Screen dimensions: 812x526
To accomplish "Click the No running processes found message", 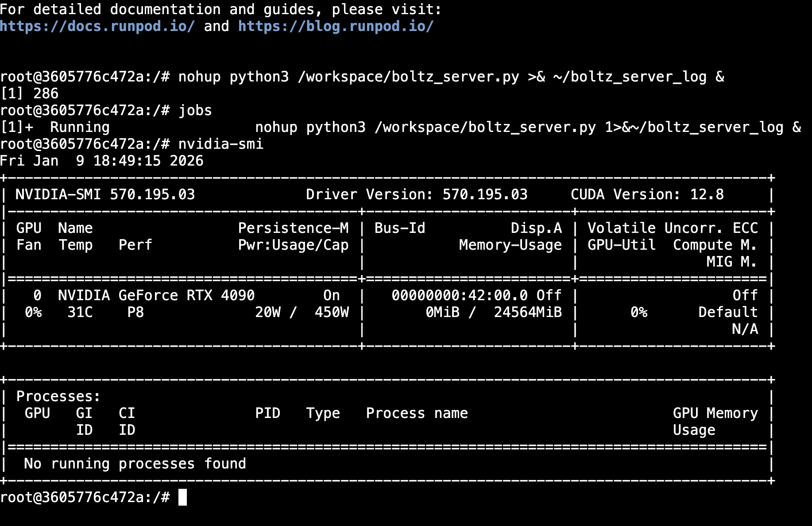I will (135, 464).
